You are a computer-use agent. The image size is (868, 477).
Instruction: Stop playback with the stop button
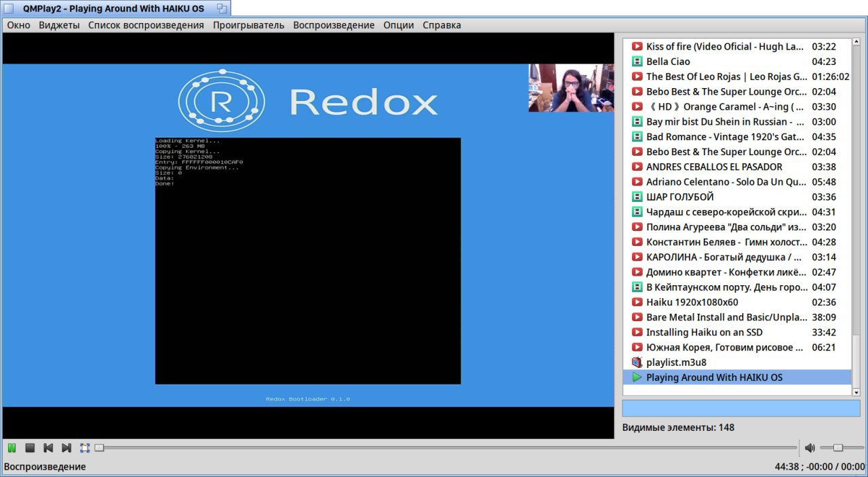[x=30, y=448]
